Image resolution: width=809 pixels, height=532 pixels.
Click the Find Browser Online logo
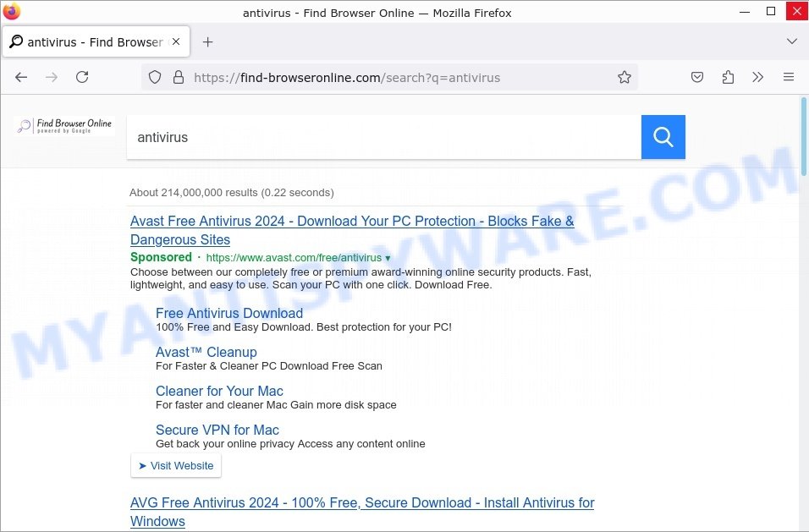[x=64, y=125]
